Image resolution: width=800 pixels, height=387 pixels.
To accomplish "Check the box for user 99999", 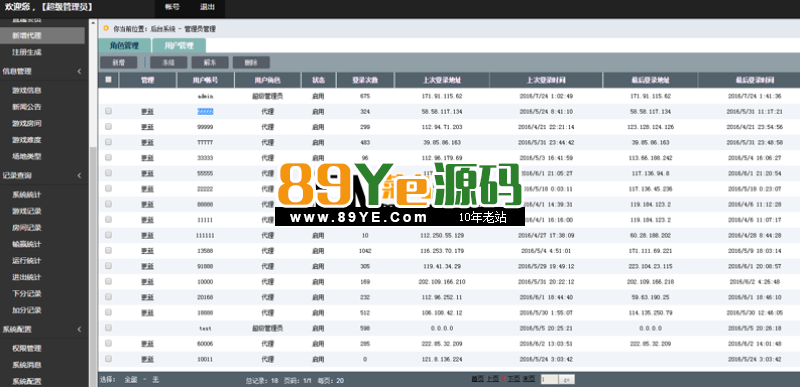I will tap(108, 126).
